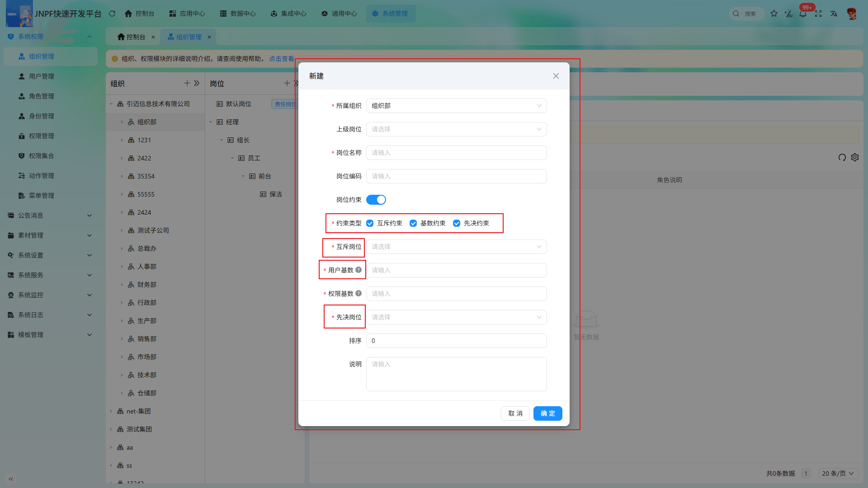Click the help icon next to 用户基数

(359, 270)
